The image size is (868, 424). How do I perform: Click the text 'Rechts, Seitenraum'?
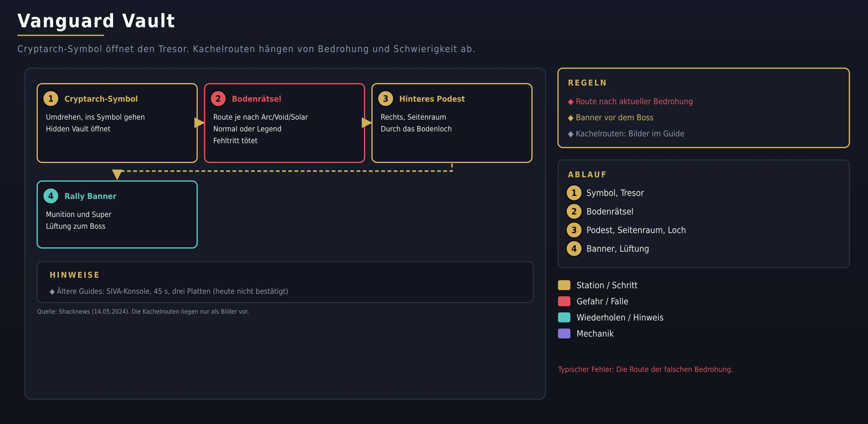[414, 117]
